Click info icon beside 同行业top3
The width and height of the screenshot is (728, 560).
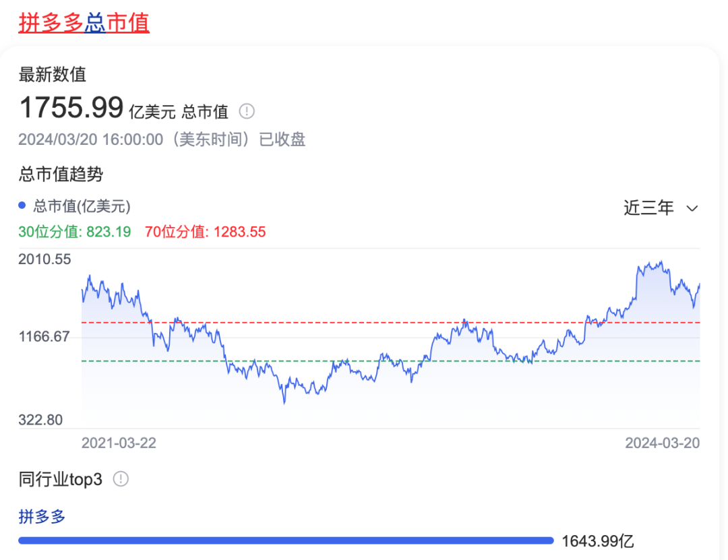coord(121,478)
